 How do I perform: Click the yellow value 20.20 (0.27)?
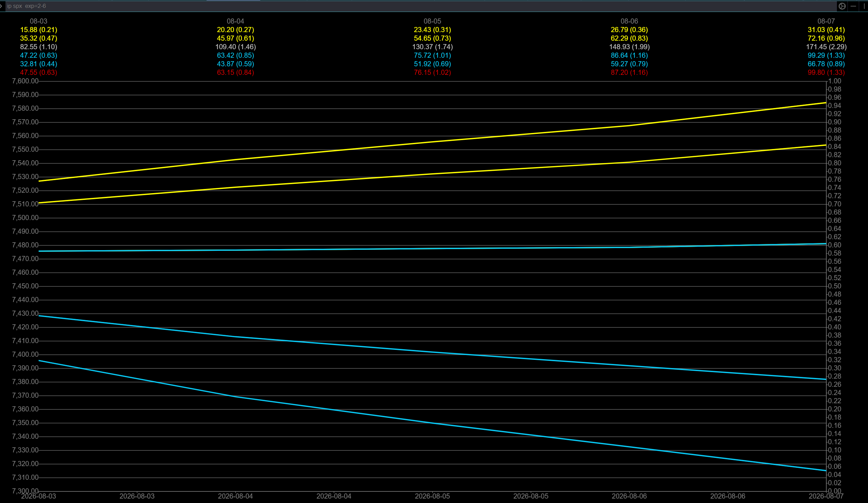click(235, 30)
